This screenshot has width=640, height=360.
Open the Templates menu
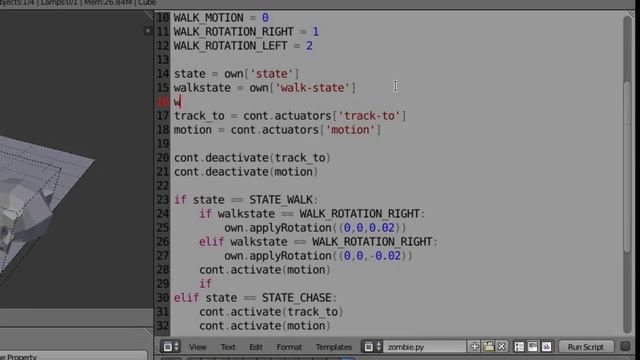(x=333, y=347)
